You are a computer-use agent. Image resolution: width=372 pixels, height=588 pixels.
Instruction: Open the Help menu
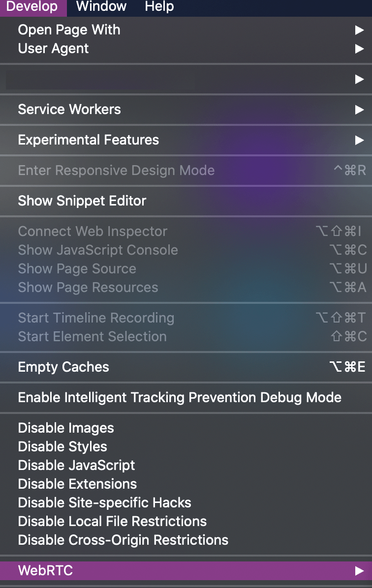tap(159, 7)
